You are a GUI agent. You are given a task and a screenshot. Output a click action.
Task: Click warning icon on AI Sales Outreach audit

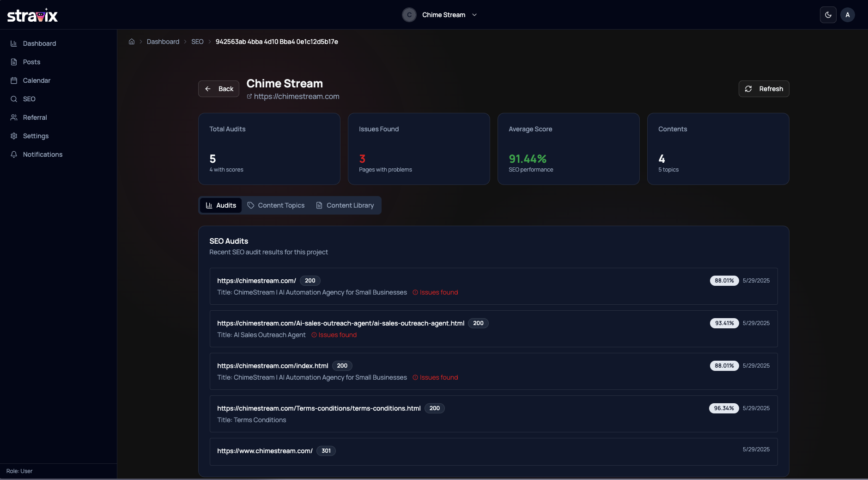(x=314, y=335)
